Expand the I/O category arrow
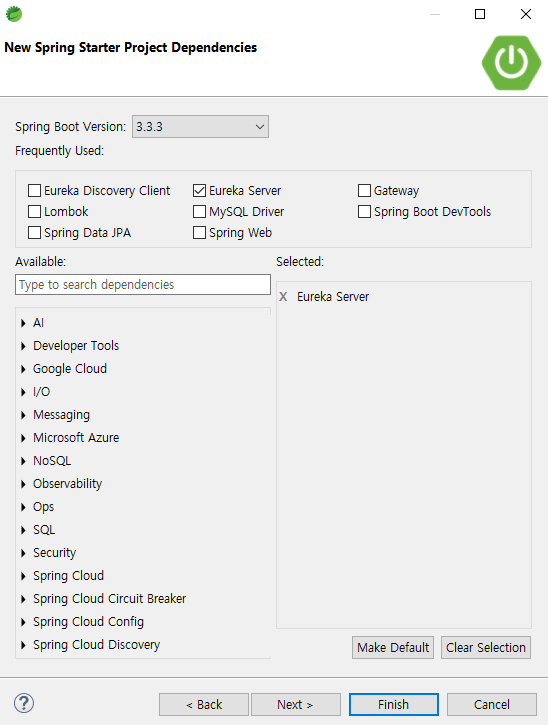Image resolution: width=548 pixels, height=725 pixels. tap(23, 392)
